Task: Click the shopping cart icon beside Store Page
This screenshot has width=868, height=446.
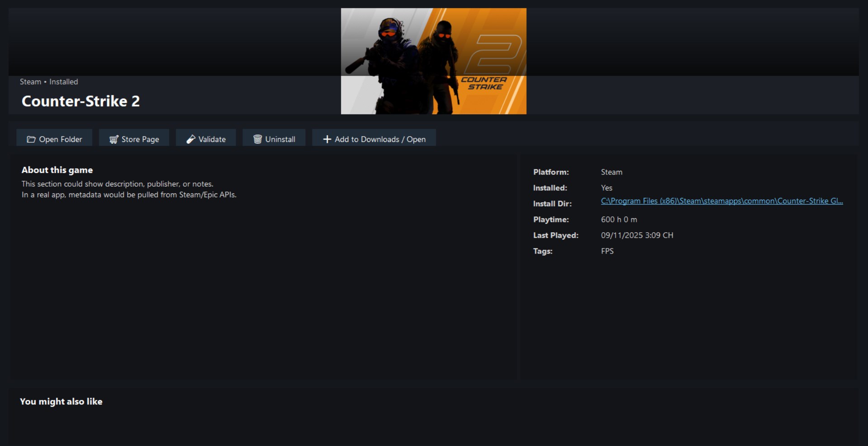Action: point(114,139)
